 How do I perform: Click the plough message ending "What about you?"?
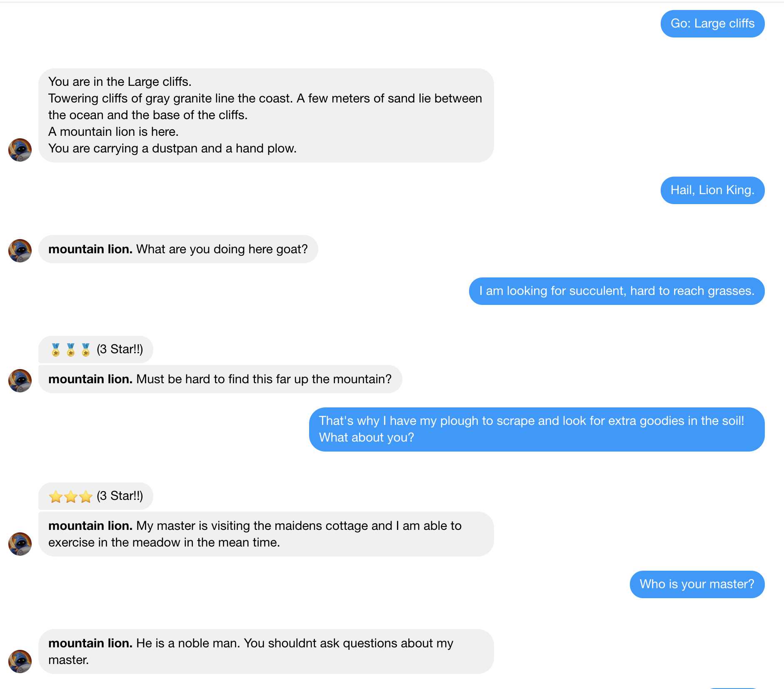coord(537,429)
